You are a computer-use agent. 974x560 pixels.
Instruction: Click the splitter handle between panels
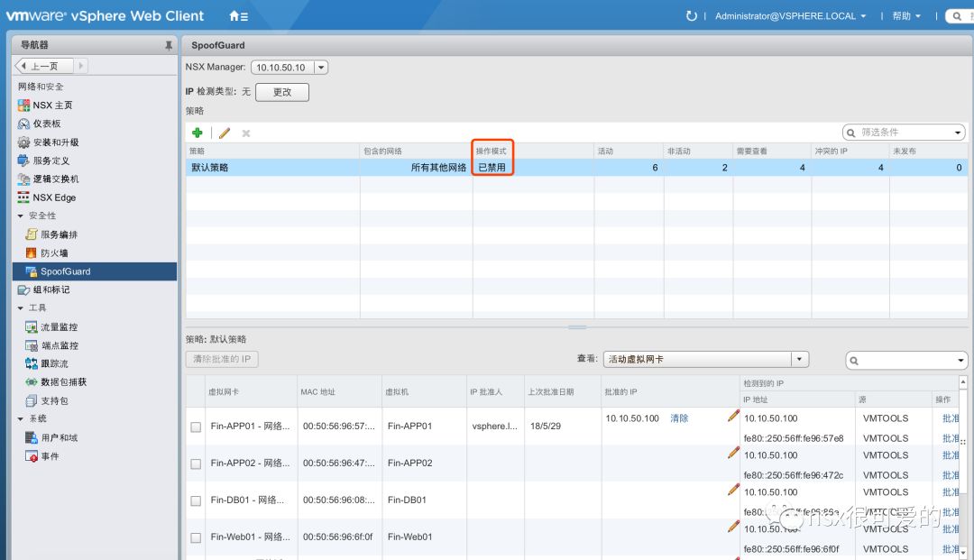[577, 326]
